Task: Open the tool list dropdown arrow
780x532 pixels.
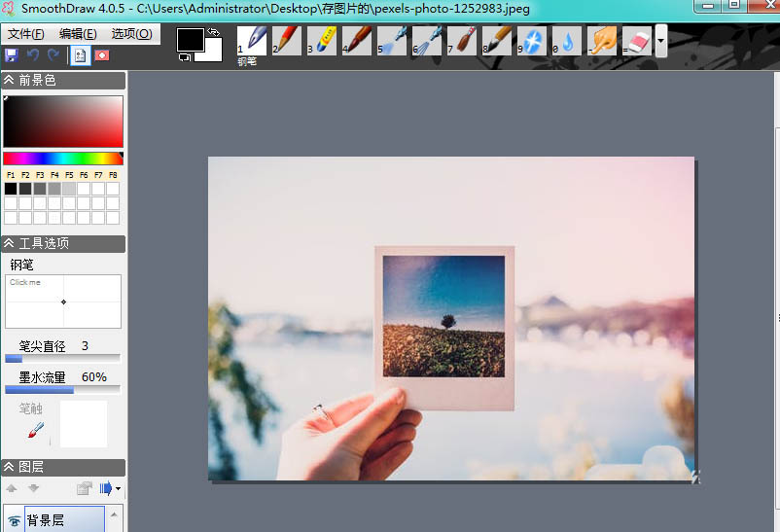Action: tap(660, 41)
